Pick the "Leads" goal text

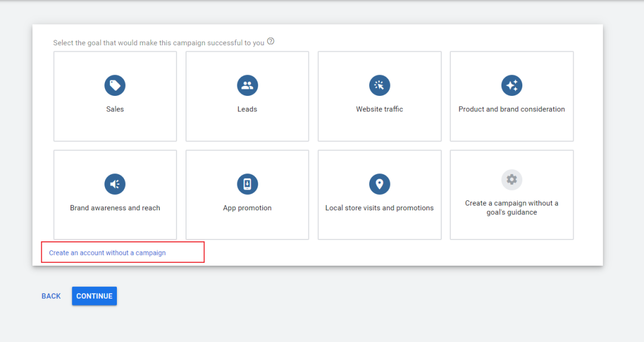click(x=247, y=109)
